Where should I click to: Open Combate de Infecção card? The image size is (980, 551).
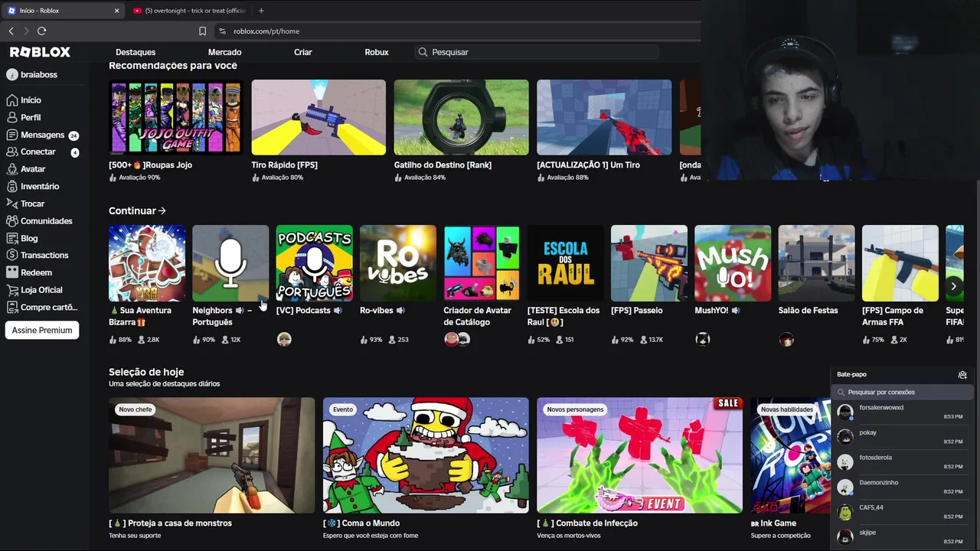pyautogui.click(x=639, y=455)
